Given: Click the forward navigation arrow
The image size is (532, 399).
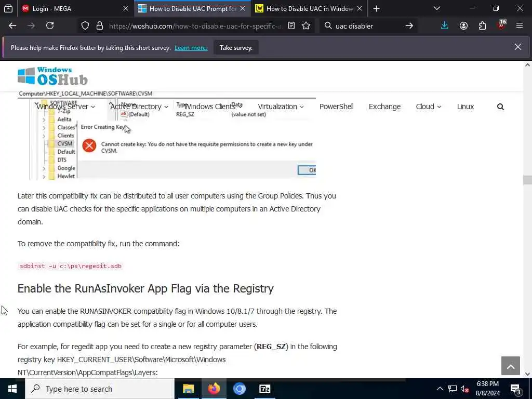Looking at the screenshot, I should pos(31,25).
